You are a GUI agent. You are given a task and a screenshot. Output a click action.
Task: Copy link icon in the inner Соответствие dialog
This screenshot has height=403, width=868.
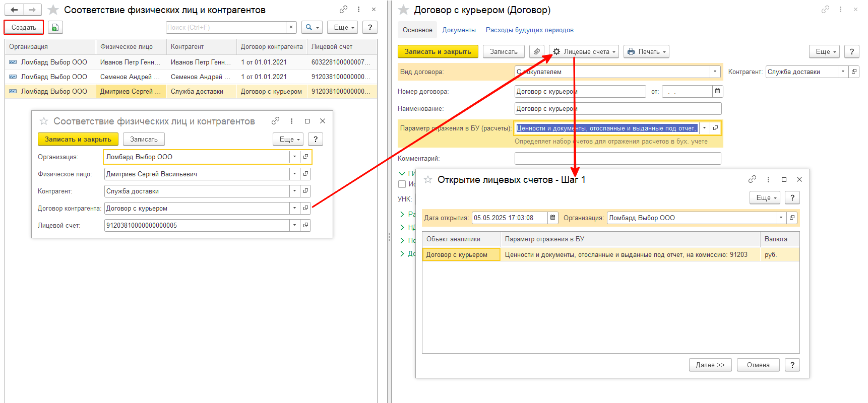coord(275,121)
